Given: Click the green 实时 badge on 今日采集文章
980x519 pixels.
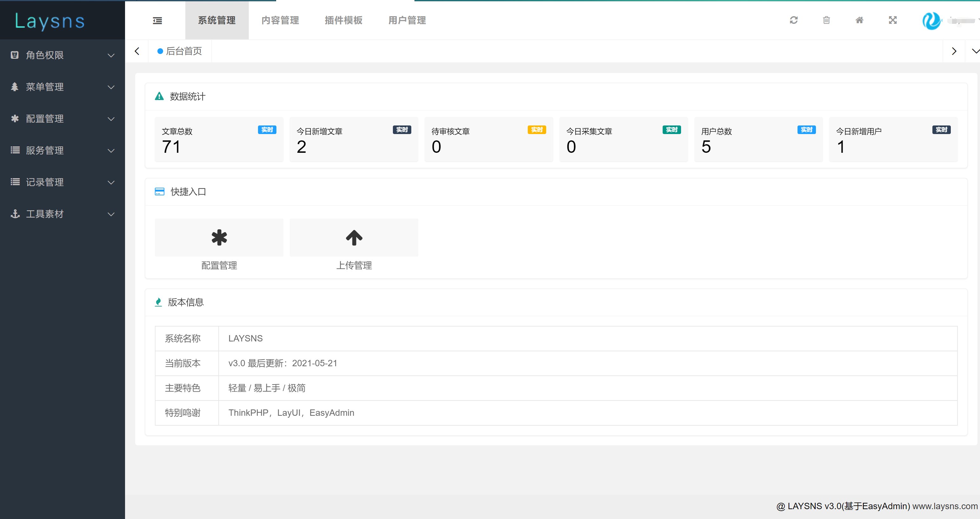Looking at the screenshot, I should coord(672,130).
